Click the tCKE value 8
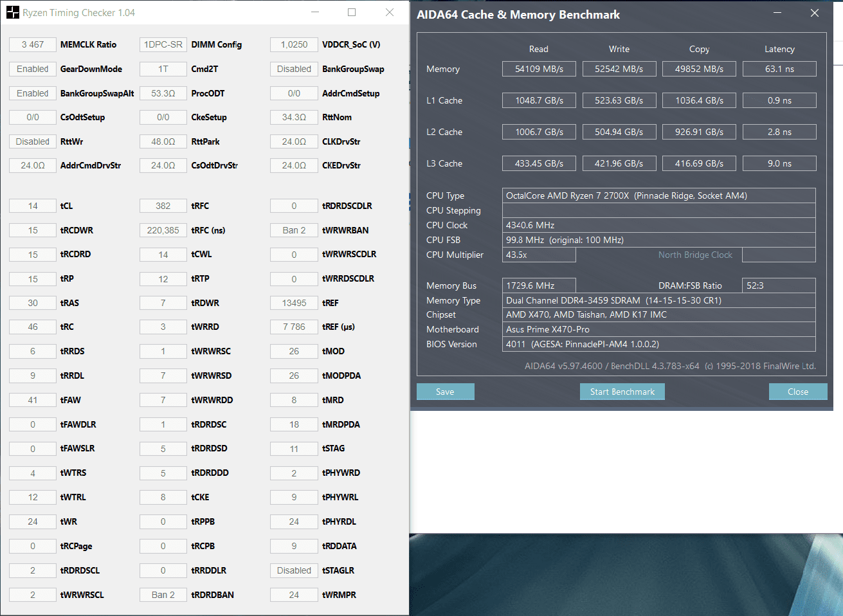This screenshot has height=616, width=843. [163, 497]
